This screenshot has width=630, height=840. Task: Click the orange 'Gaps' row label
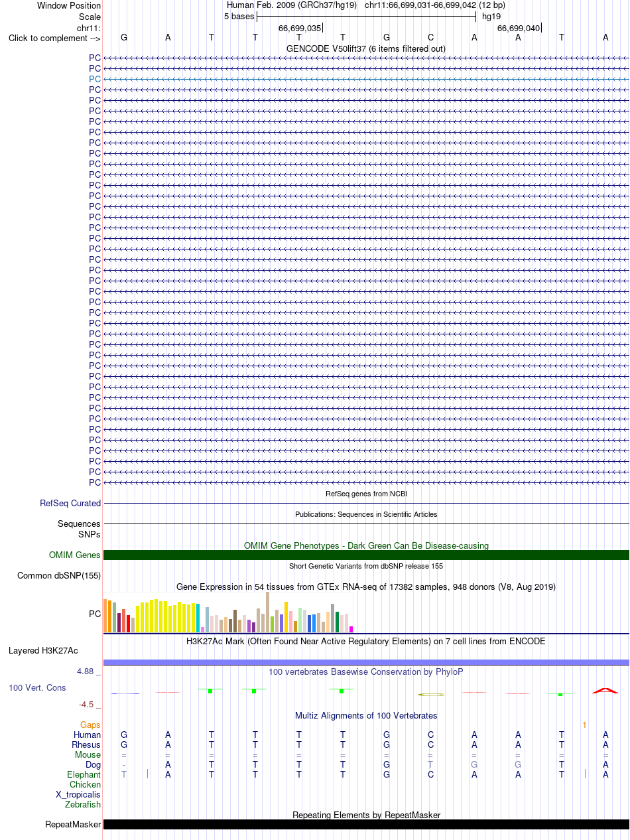91,725
